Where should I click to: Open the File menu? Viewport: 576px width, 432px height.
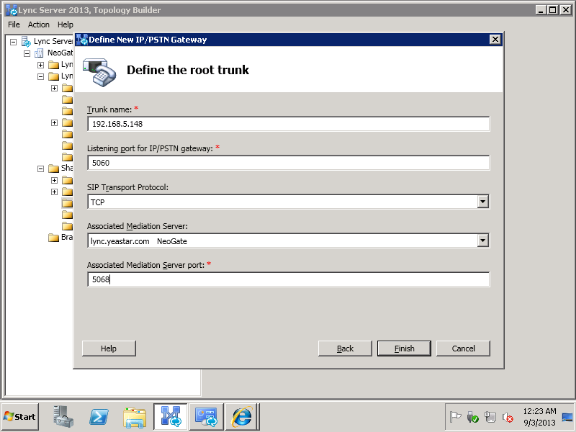(x=14, y=25)
